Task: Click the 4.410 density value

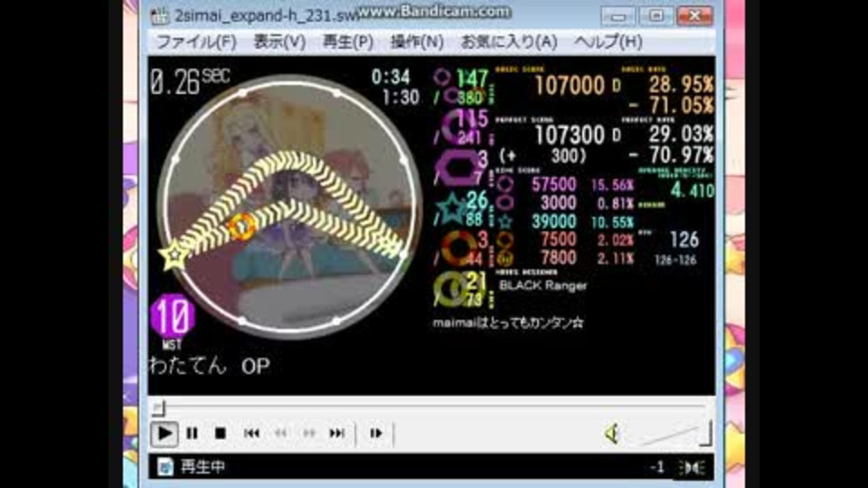Action: 692,191
